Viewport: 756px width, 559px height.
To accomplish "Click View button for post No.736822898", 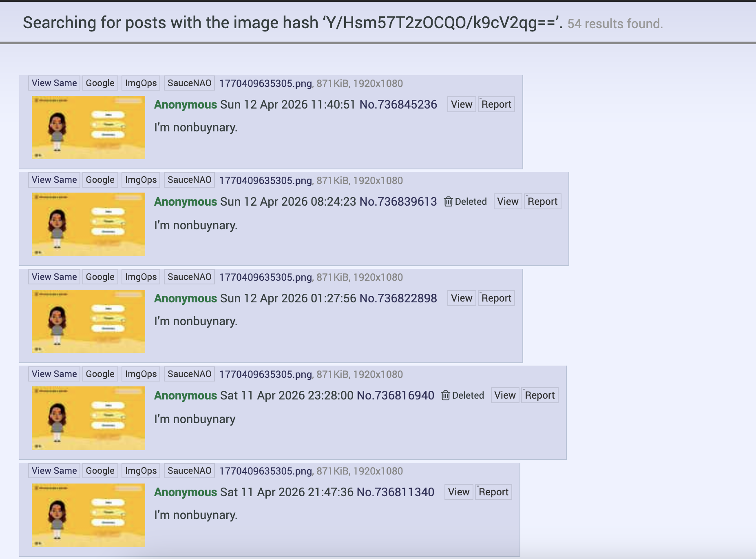I will pos(462,298).
